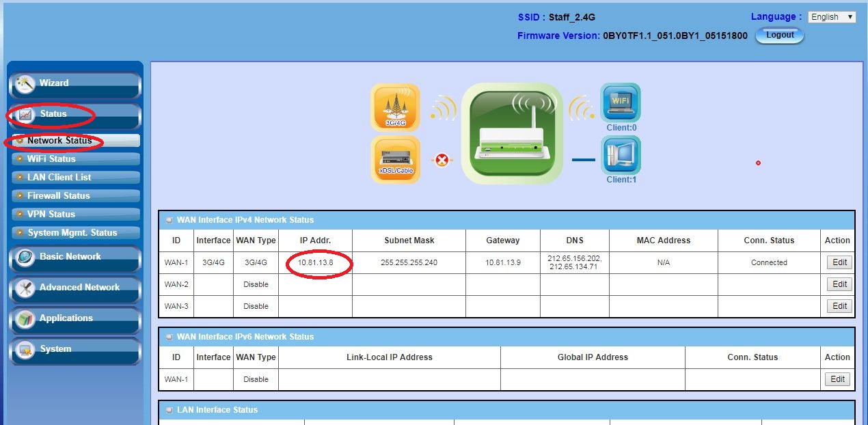Viewport: 868px width, 425px height.
Task: Click the wired client computer icon
Action: click(621, 155)
